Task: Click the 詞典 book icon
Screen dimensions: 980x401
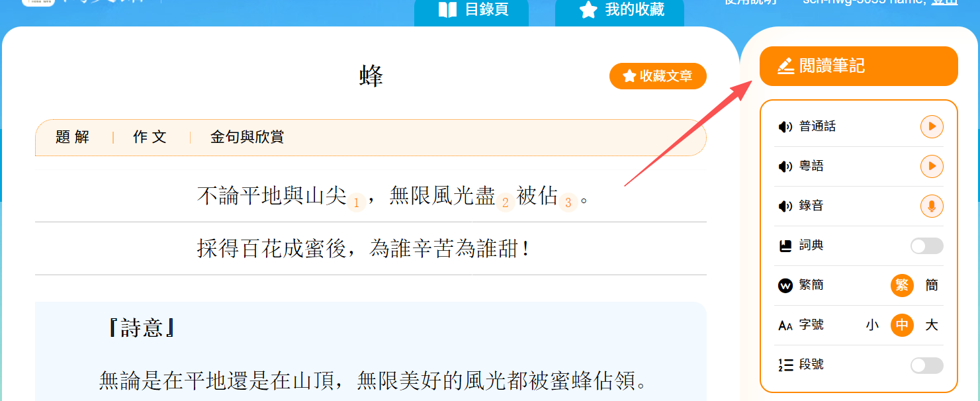Action: click(785, 246)
